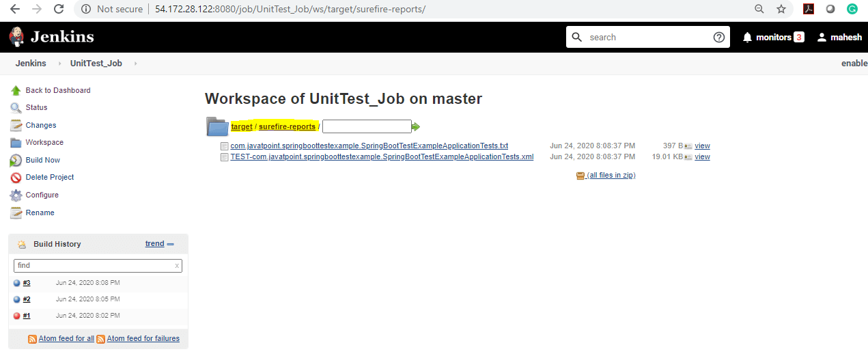Click the Jenkins search box

(647, 37)
